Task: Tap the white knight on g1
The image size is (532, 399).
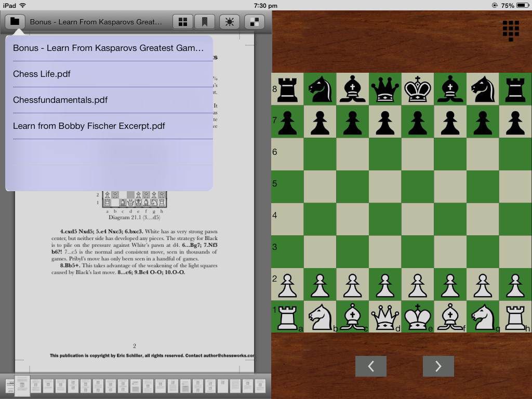Action: pos(483,316)
